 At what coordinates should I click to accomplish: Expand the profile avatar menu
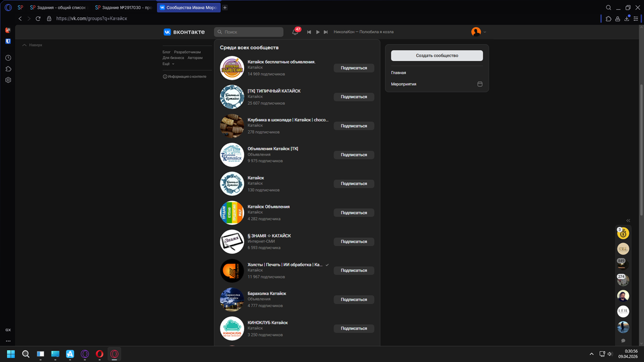tap(478, 32)
